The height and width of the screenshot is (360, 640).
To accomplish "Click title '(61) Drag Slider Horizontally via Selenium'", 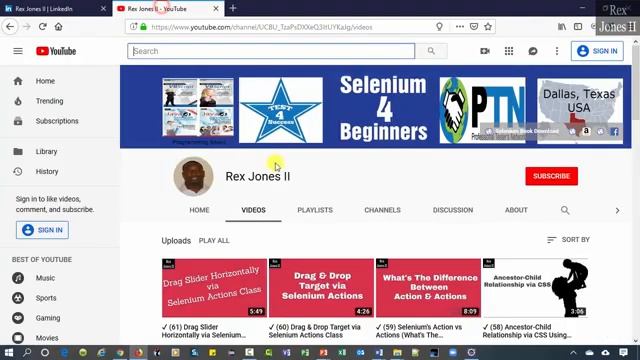I will click(x=204, y=331).
